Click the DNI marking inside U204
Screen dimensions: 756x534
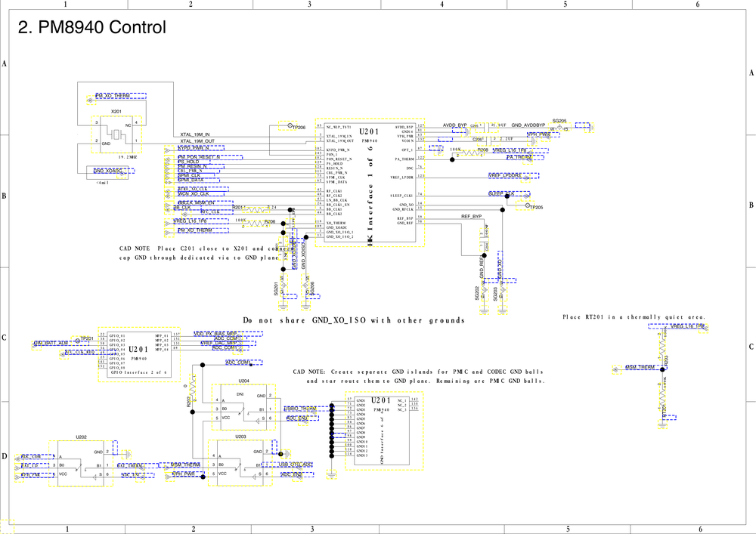coord(240,394)
